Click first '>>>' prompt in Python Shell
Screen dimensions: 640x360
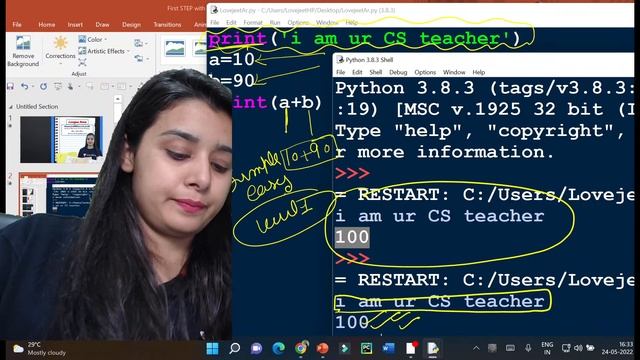coord(352,173)
